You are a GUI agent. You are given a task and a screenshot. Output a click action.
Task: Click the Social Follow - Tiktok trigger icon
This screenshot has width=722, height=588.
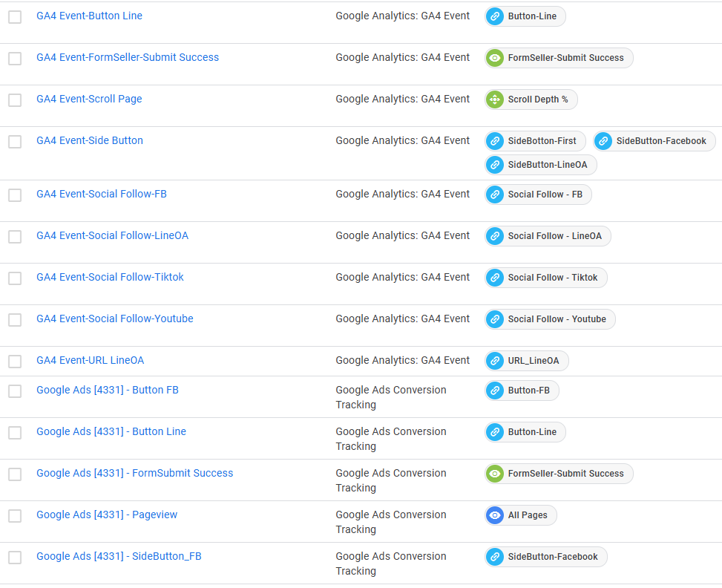495,278
